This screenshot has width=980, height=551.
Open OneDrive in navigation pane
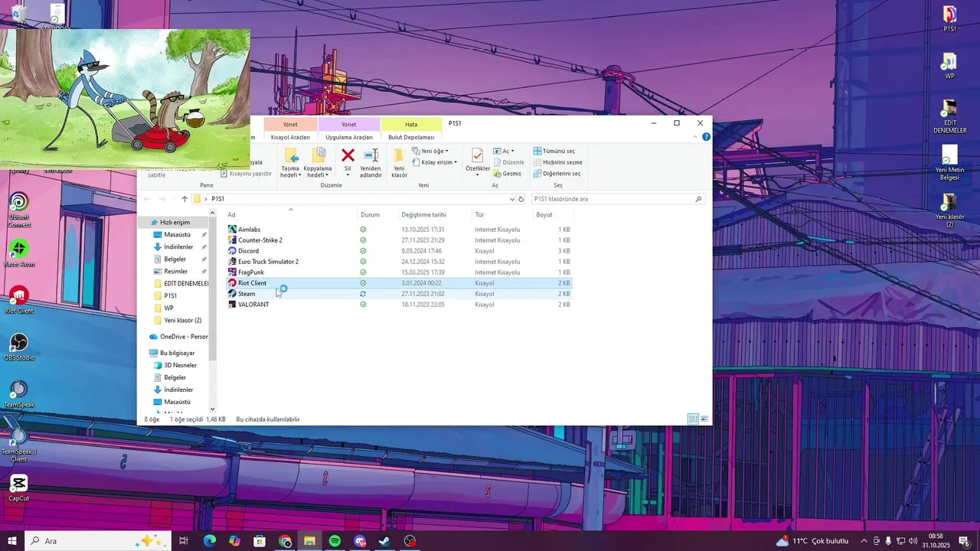pos(178,337)
